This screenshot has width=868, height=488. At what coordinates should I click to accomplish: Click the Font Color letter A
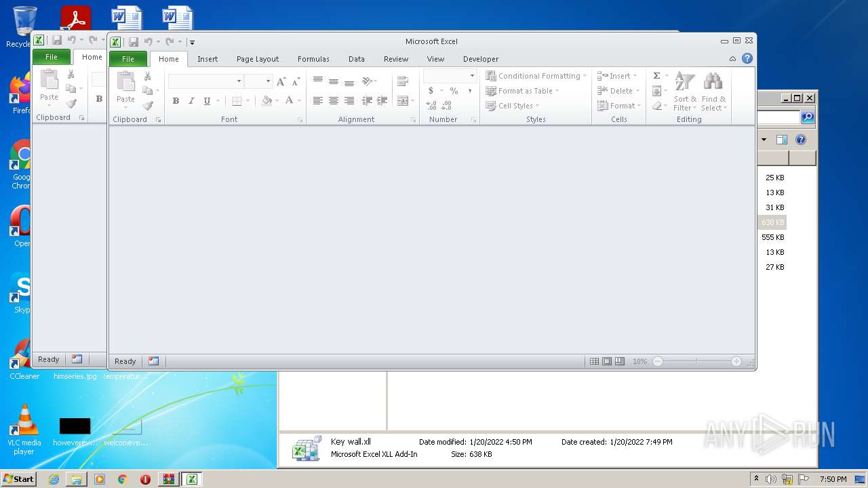coord(289,101)
